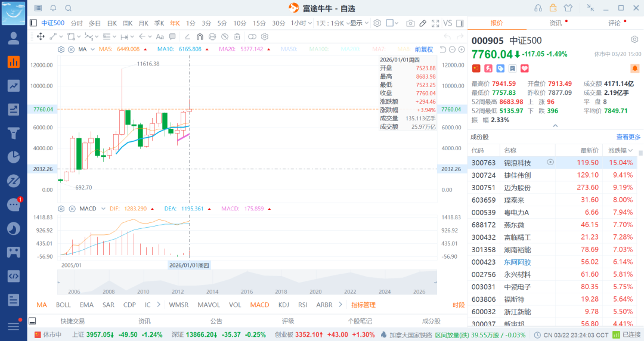Remove the MACD indicator with the X circle
644x341 pixels.
(x=72, y=209)
